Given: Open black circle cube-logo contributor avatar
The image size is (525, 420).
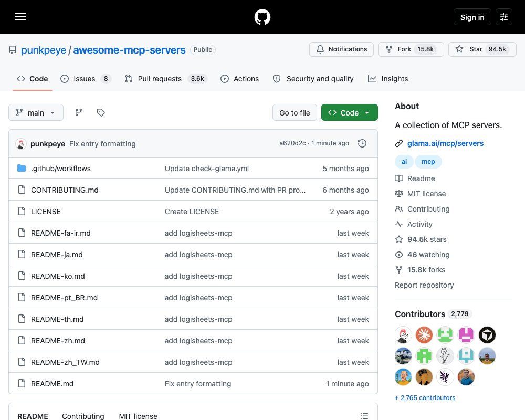Looking at the screenshot, I should [487, 335].
